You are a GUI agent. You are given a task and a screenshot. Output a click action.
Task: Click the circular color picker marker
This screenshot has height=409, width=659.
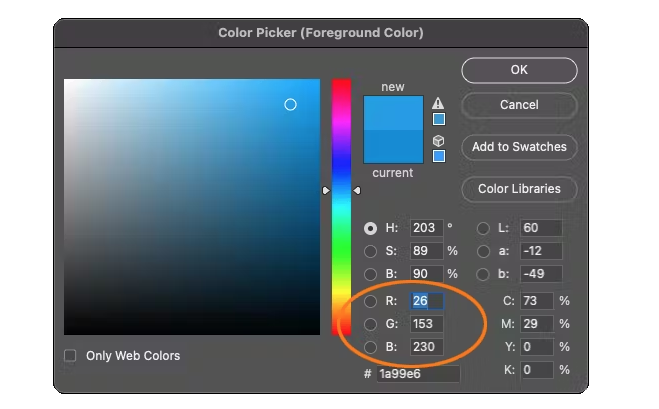point(290,104)
